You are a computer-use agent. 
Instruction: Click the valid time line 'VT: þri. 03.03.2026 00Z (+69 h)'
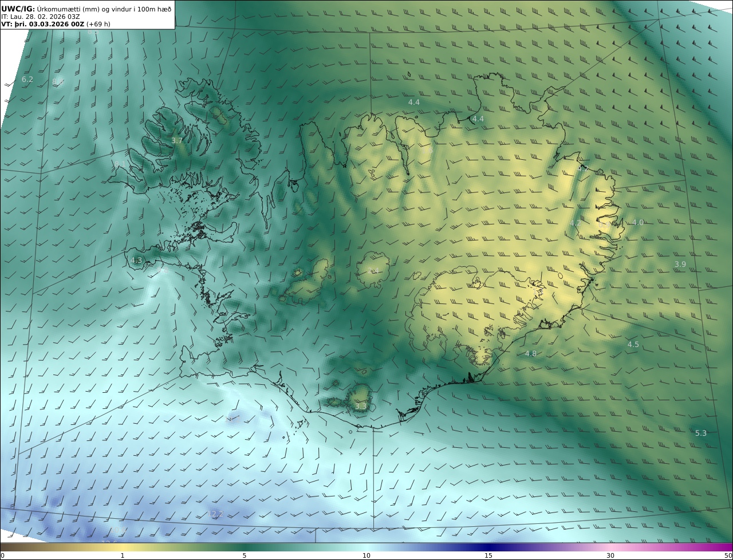(x=56, y=24)
